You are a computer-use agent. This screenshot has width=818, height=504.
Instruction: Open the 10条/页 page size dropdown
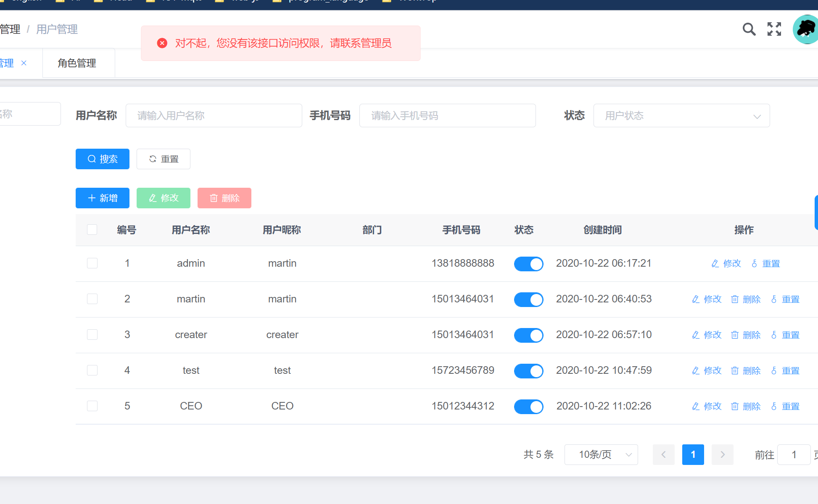point(601,454)
